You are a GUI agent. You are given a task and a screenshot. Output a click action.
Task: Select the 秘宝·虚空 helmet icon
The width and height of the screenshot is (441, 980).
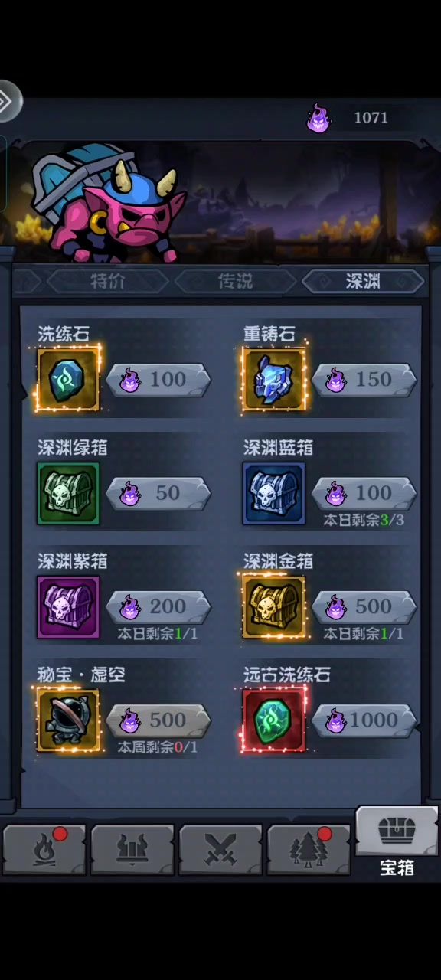[68, 720]
